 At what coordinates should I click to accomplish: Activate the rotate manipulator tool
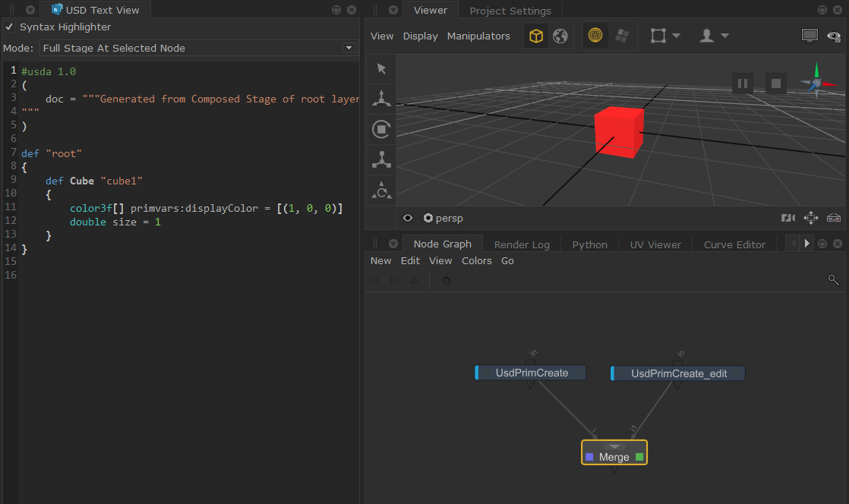tap(381, 130)
